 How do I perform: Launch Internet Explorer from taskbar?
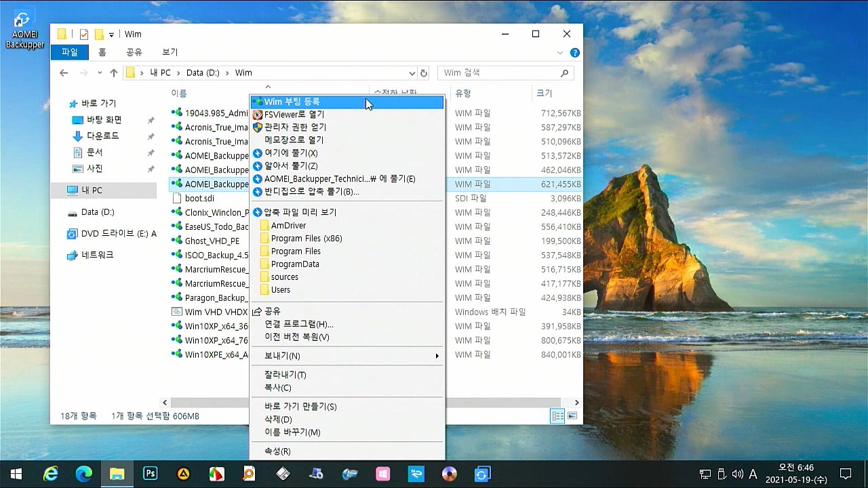[50, 474]
